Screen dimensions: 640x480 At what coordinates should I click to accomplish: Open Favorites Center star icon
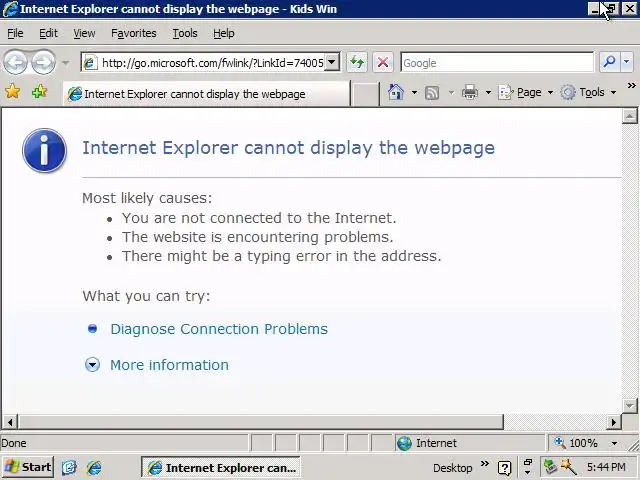(13, 92)
